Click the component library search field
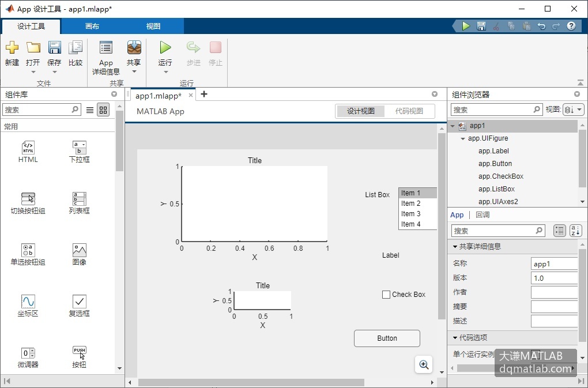The image size is (588, 388). point(42,110)
